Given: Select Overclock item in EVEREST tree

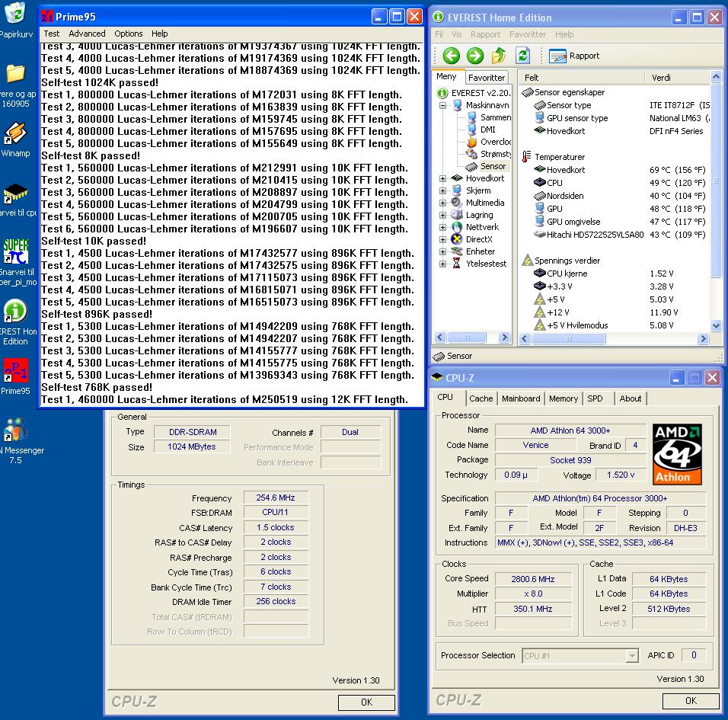Looking at the screenshot, I should click(490, 142).
